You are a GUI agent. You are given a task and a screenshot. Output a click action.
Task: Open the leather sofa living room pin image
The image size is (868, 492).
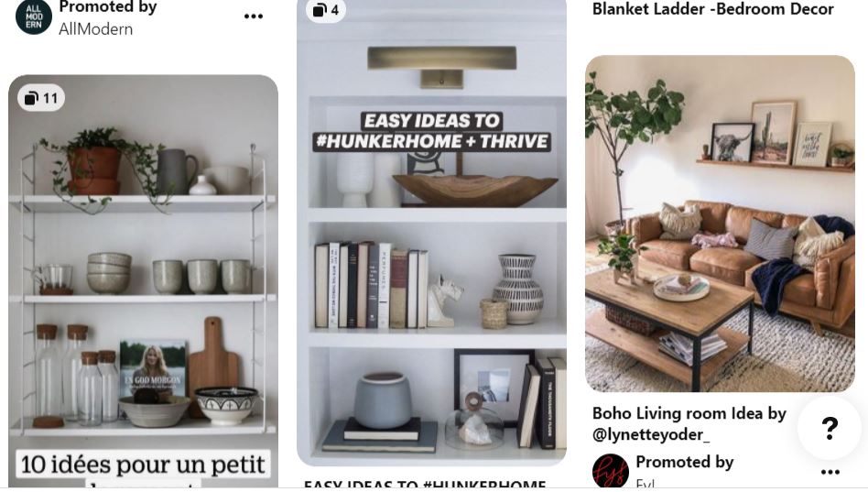[x=721, y=224]
